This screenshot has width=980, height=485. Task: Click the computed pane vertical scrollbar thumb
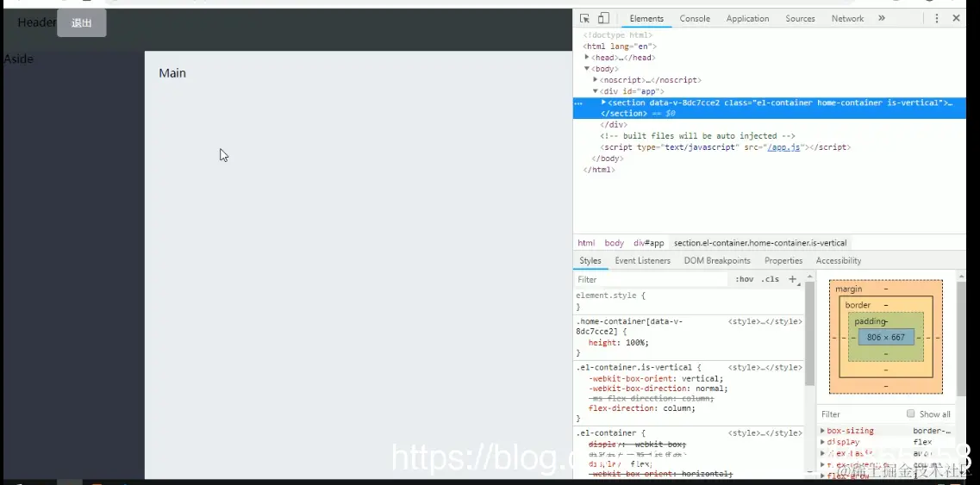961,340
